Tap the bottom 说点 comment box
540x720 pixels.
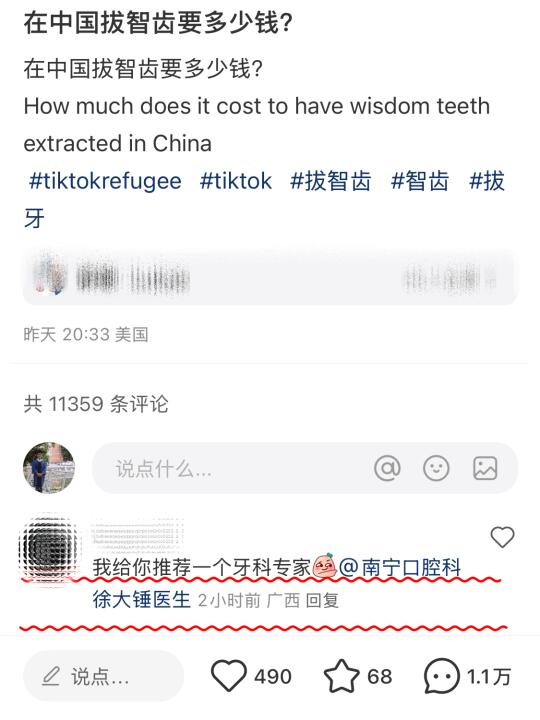click(x=103, y=676)
